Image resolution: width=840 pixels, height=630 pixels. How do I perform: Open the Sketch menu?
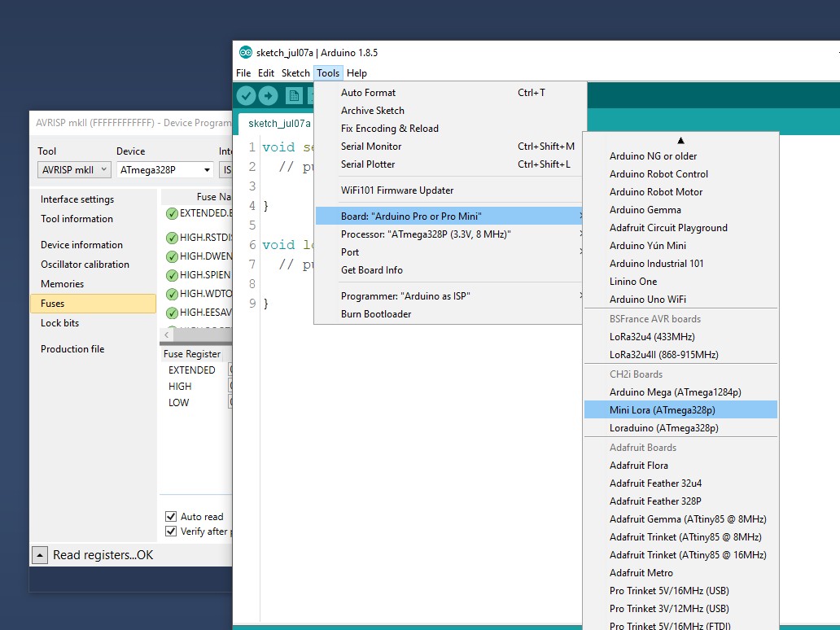[295, 73]
